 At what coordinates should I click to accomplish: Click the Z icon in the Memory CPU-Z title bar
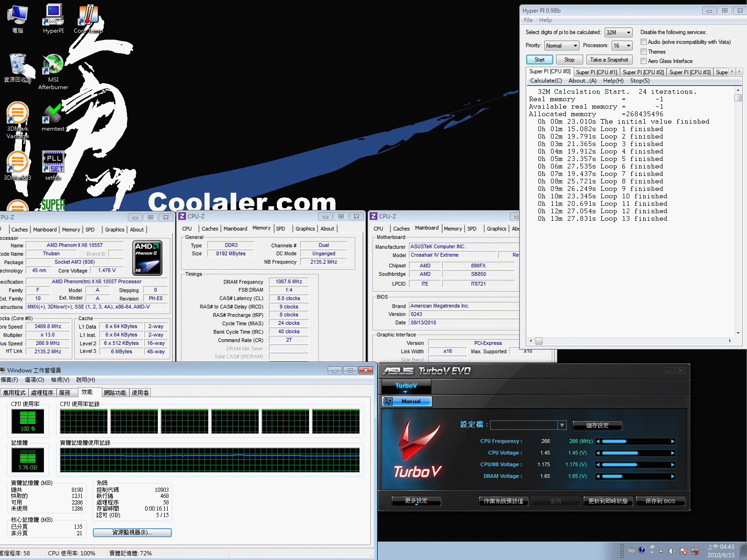pyautogui.click(x=183, y=216)
